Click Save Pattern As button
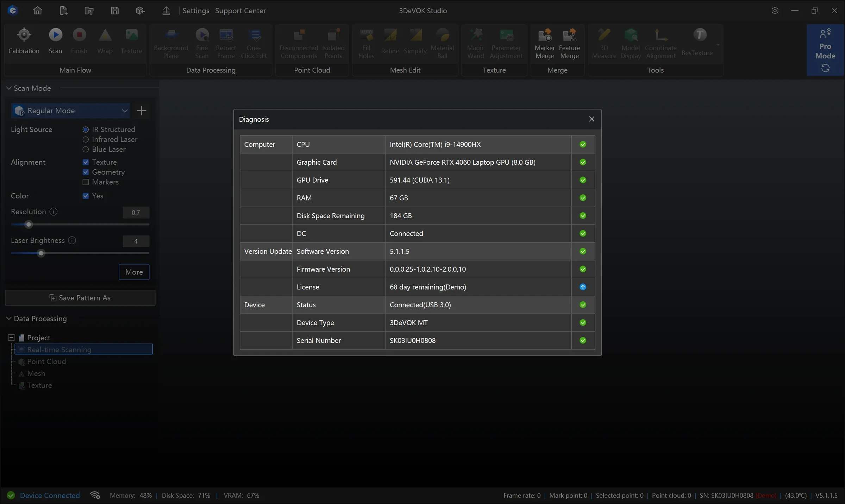The height and width of the screenshot is (504, 845). point(80,298)
